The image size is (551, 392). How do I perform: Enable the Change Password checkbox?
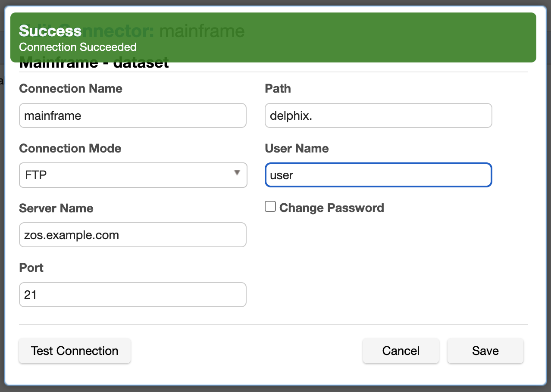(270, 207)
